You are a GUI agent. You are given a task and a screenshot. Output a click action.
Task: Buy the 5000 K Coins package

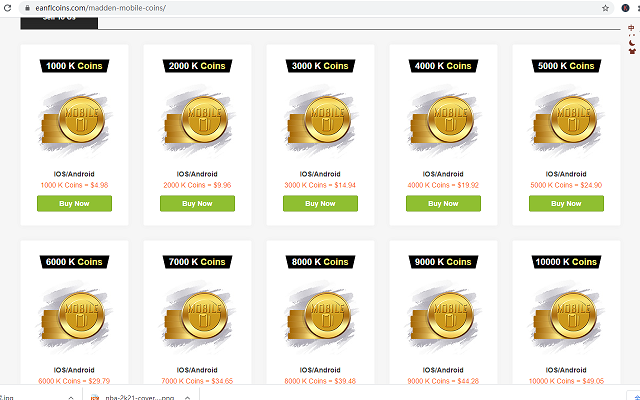coord(566,203)
